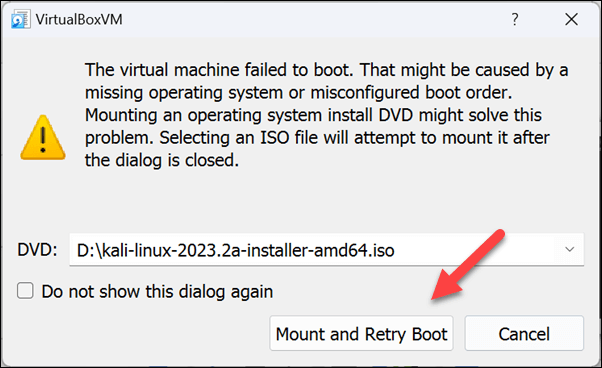The image size is (602, 368).
Task: Close the VirtualBoxVM dialog with the X
Action: click(571, 19)
